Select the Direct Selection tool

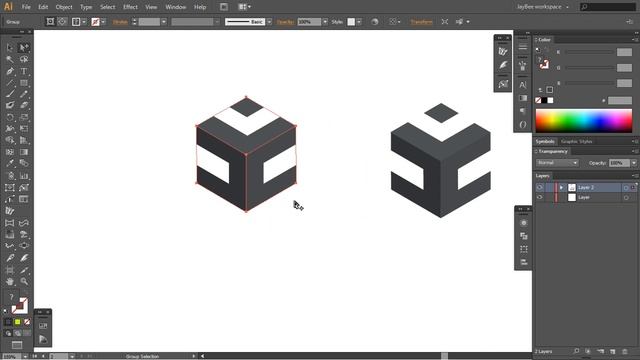point(24,48)
